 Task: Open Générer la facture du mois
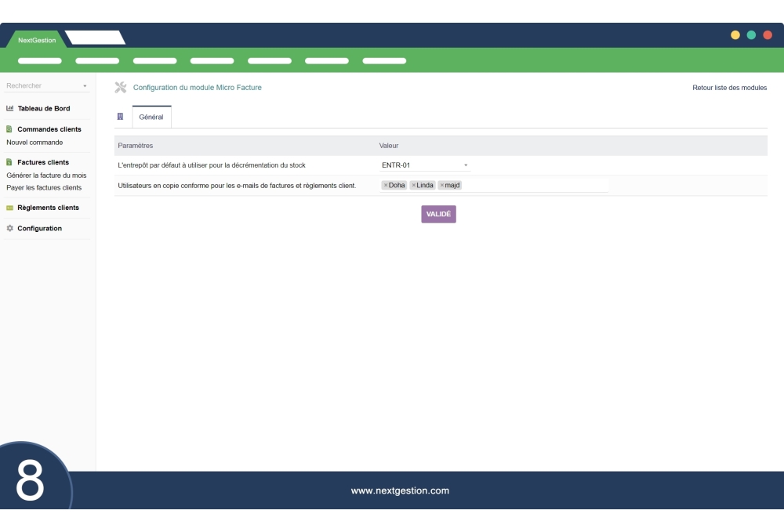(x=46, y=176)
